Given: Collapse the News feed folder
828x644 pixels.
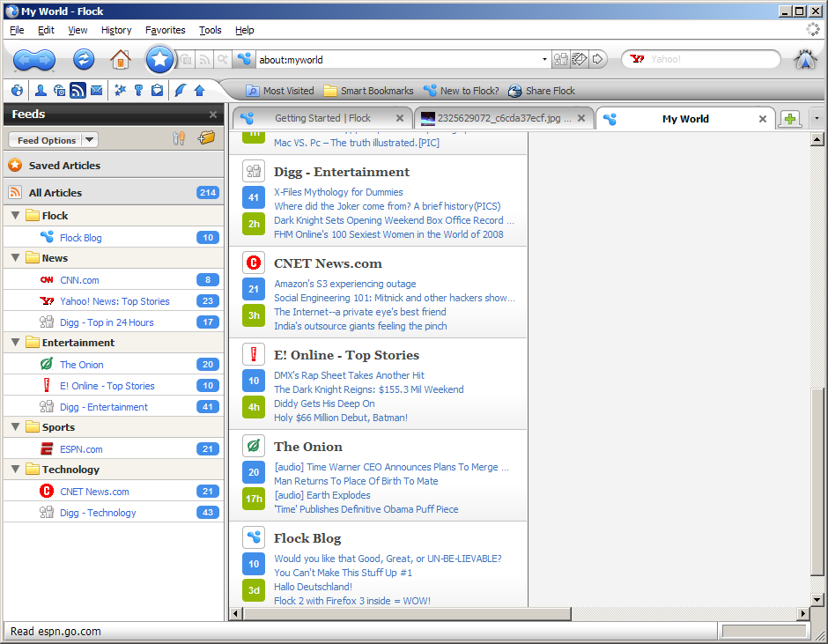Looking at the screenshot, I should [x=15, y=258].
